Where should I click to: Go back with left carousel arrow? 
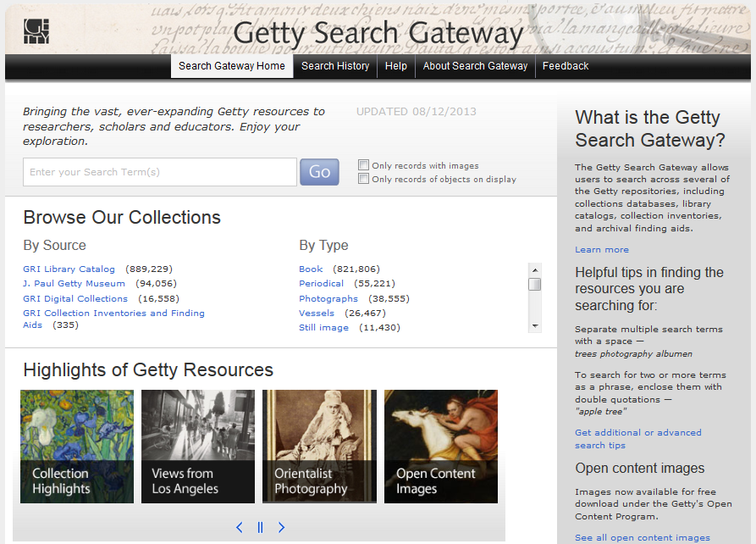[239, 527]
